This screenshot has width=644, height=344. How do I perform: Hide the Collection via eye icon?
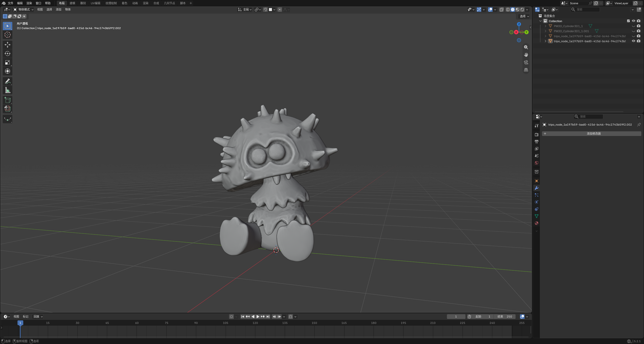pos(633,21)
